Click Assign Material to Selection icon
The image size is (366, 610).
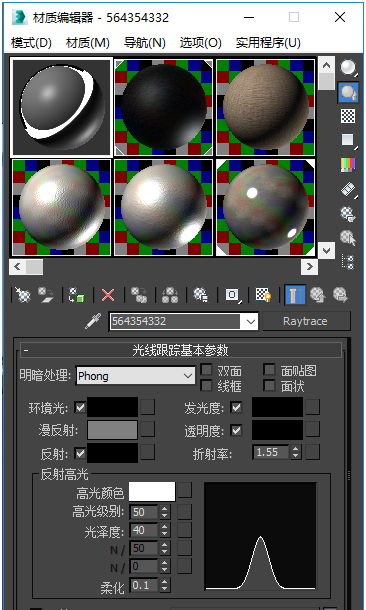(77, 295)
